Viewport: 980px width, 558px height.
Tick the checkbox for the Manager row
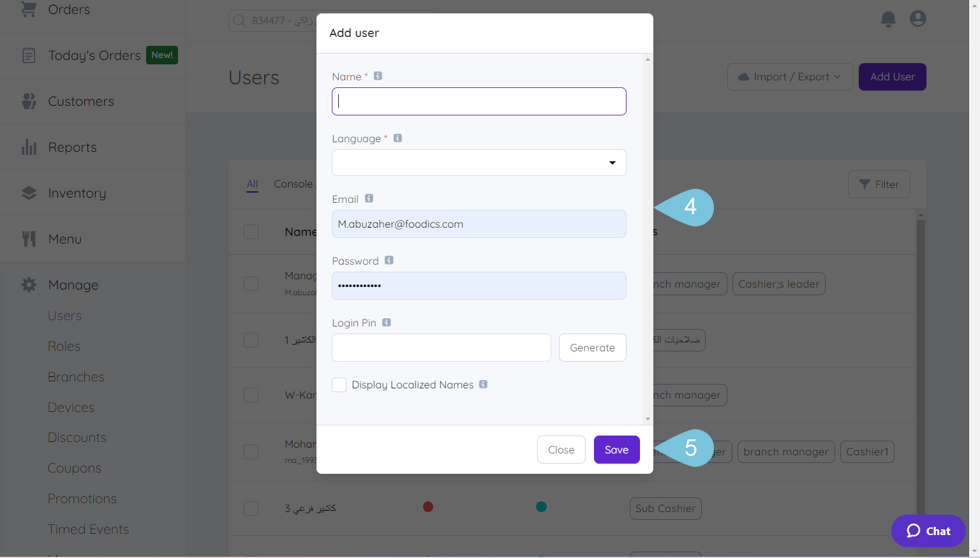[x=251, y=284]
